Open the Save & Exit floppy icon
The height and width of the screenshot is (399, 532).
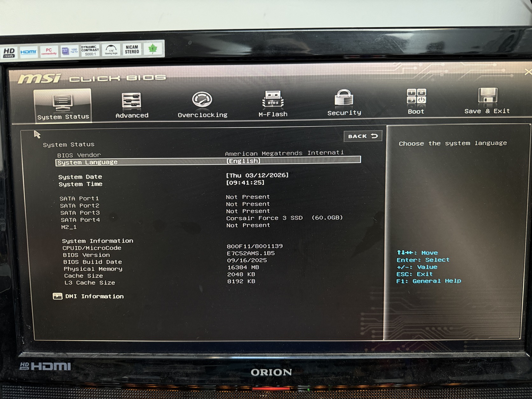tap(487, 96)
